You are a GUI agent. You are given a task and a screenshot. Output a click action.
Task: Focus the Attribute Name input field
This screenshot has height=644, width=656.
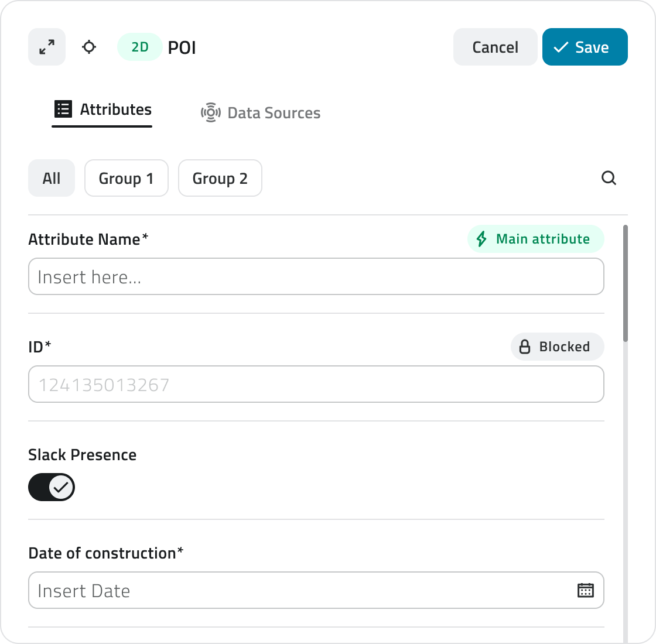coord(316,276)
